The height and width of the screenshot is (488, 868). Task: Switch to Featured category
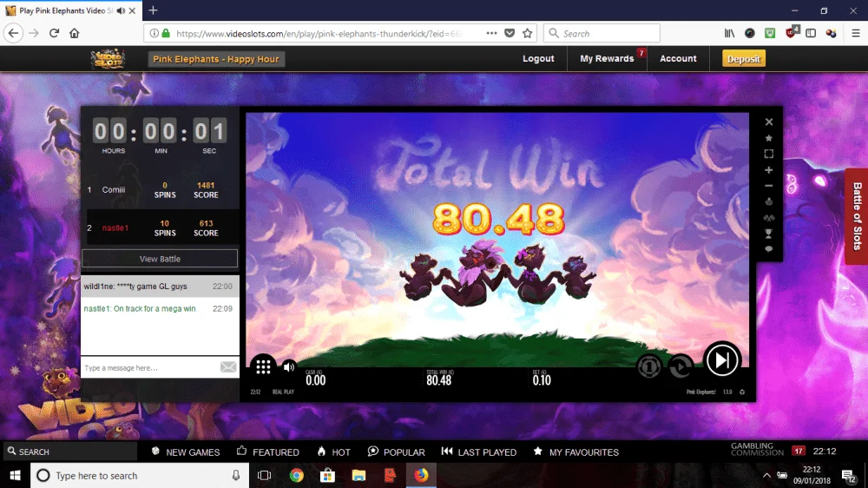(x=268, y=452)
